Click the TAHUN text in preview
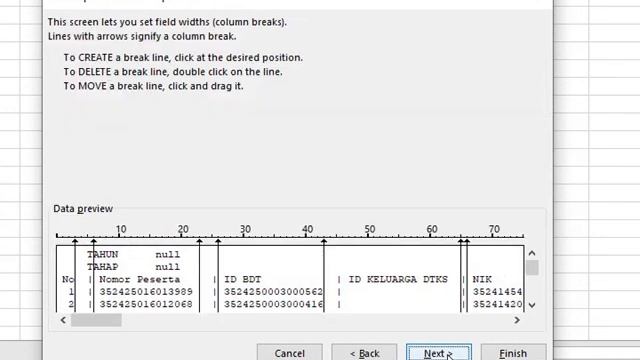The width and height of the screenshot is (640, 360). tap(102, 255)
